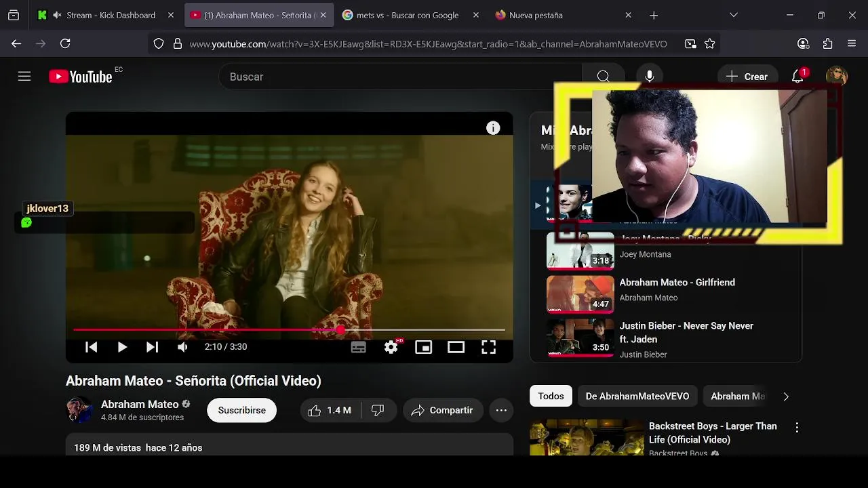The height and width of the screenshot is (488, 868).
Task: Switch to mets vs Google search tab
Action: pyautogui.click(x=411, y=15)
